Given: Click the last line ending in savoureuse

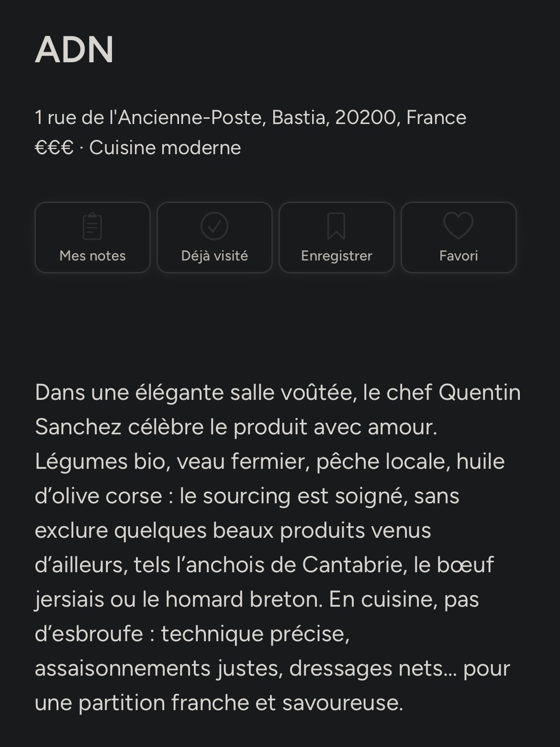Looking at the screenshot, I should tap(219, 702).
